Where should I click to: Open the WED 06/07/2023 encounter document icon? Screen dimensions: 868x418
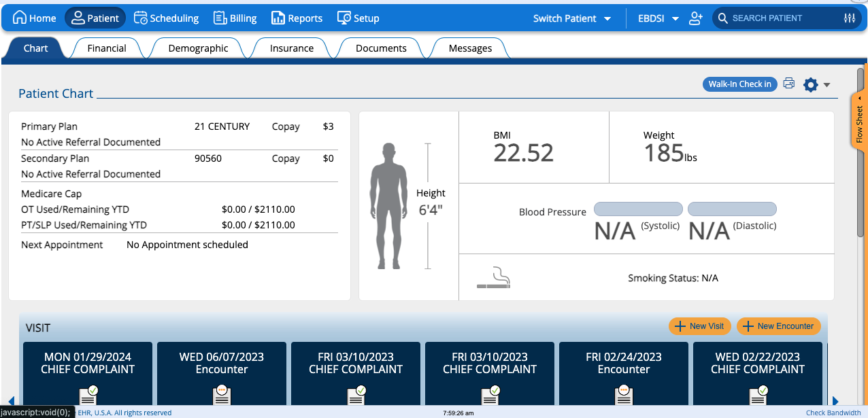tap(222, 395)
